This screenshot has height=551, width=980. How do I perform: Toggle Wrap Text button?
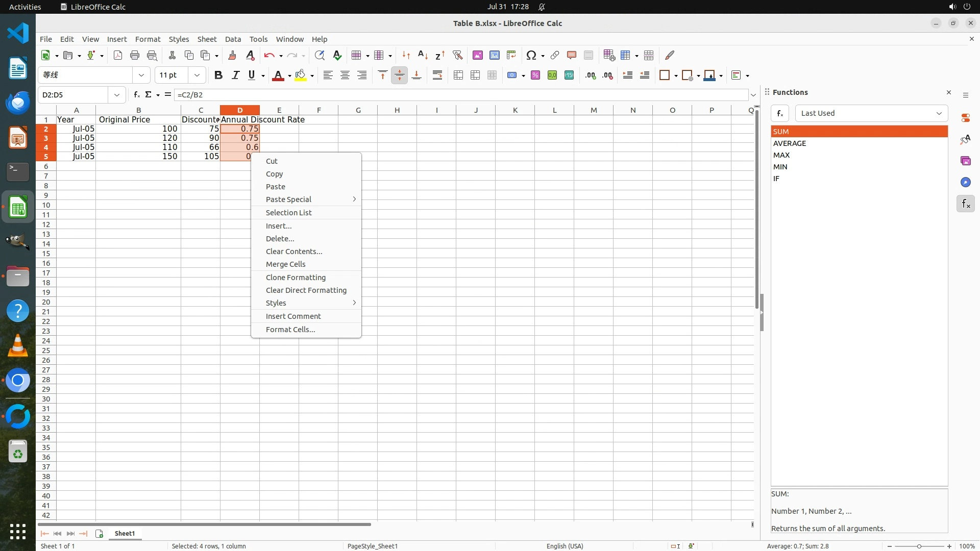pos(437,76)
